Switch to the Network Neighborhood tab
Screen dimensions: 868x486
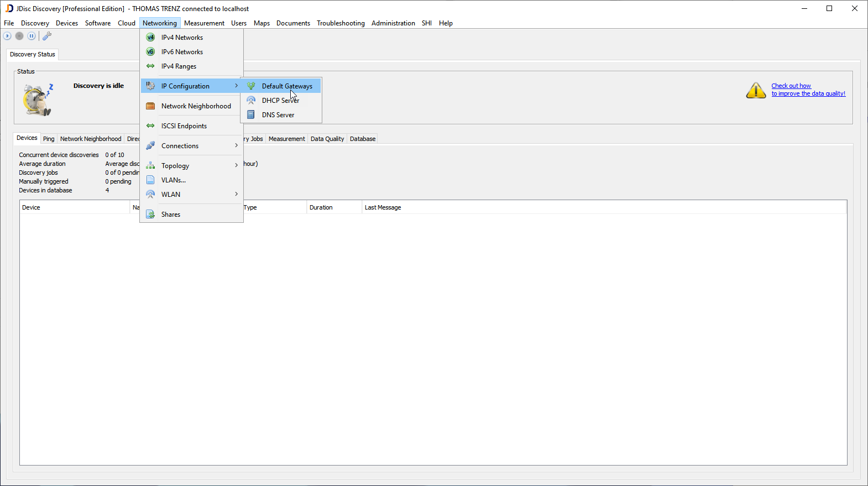click(x=91, y=139)
